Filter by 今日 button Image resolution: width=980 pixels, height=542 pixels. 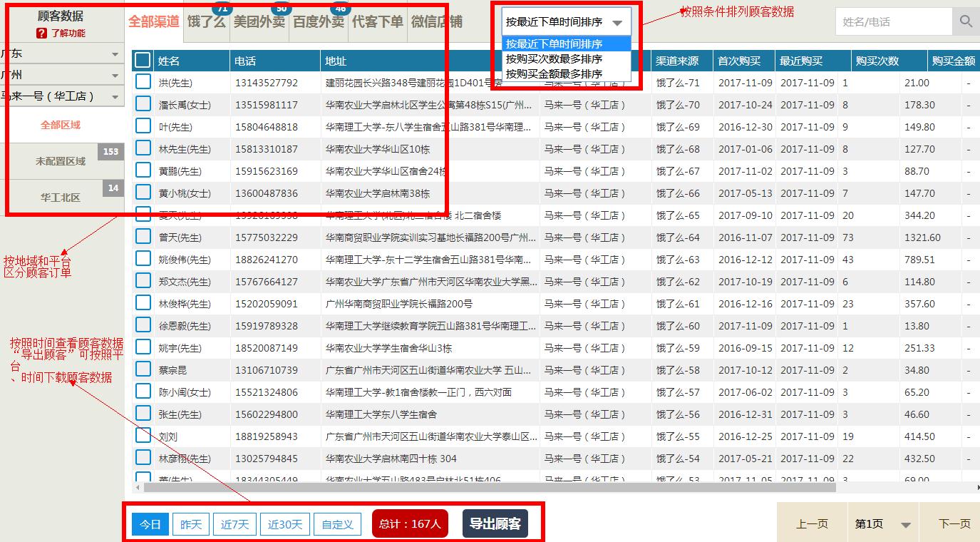[x=150, y=524]
